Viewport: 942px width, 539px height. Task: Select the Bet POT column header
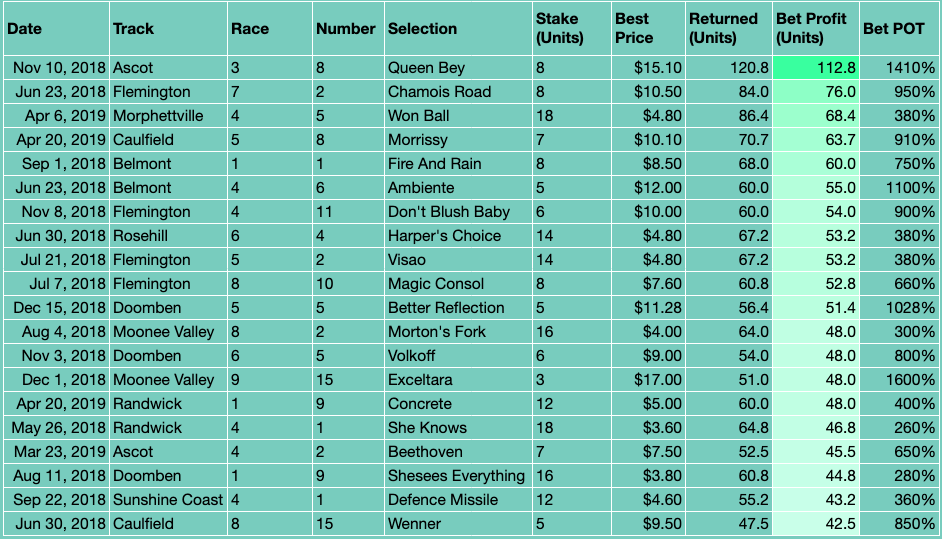[x=899, y=28]
